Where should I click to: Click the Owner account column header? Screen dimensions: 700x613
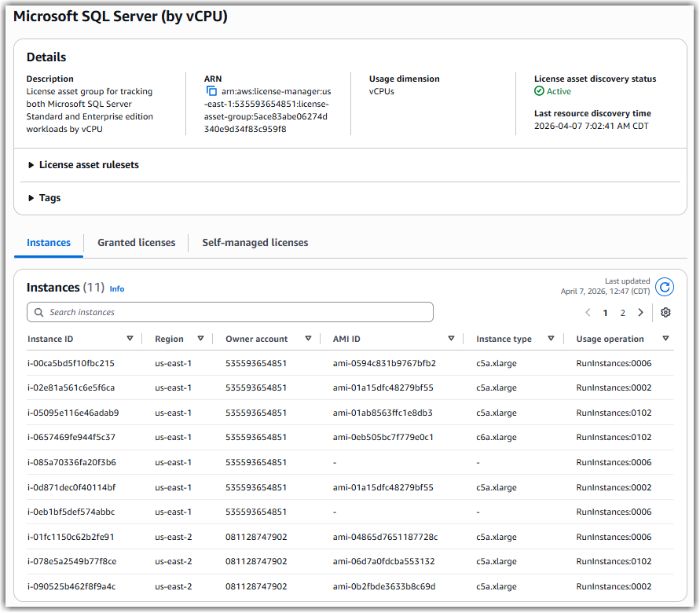pos(256,339)
